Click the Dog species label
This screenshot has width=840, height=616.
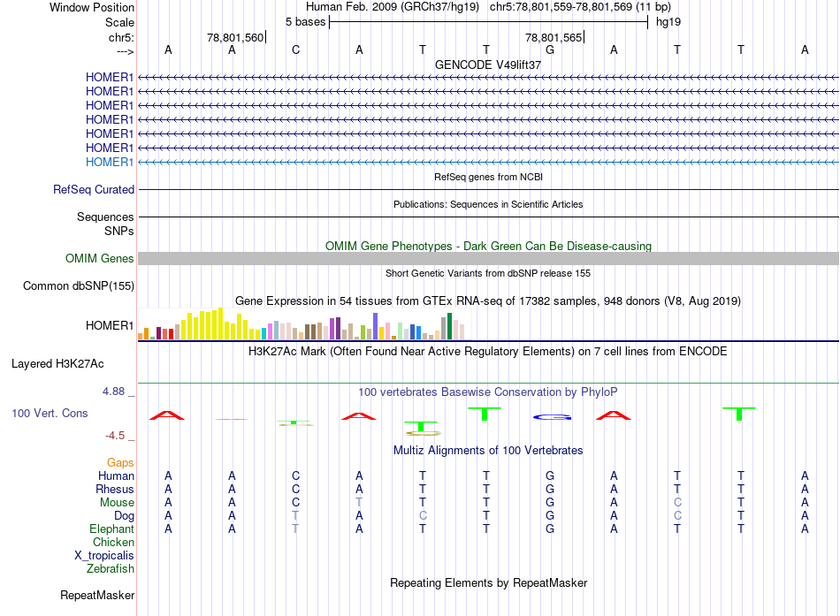[x=124, y=516]
